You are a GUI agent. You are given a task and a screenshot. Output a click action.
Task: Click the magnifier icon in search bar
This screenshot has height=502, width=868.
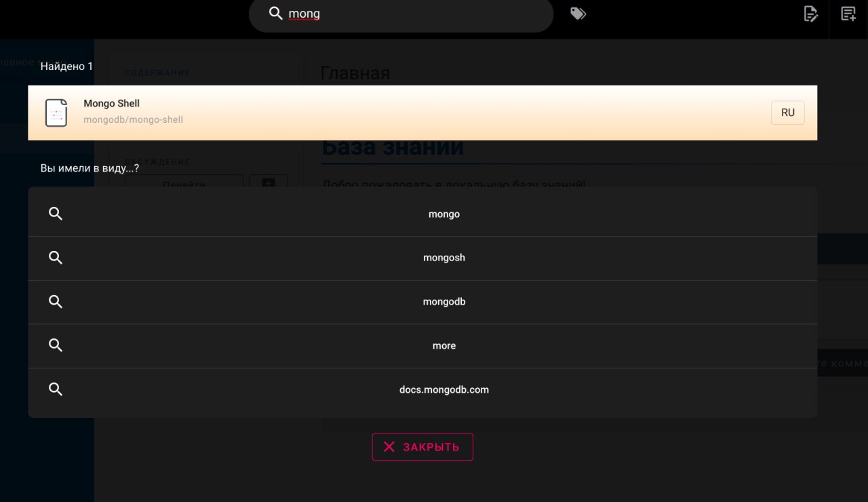pos(276,14)
